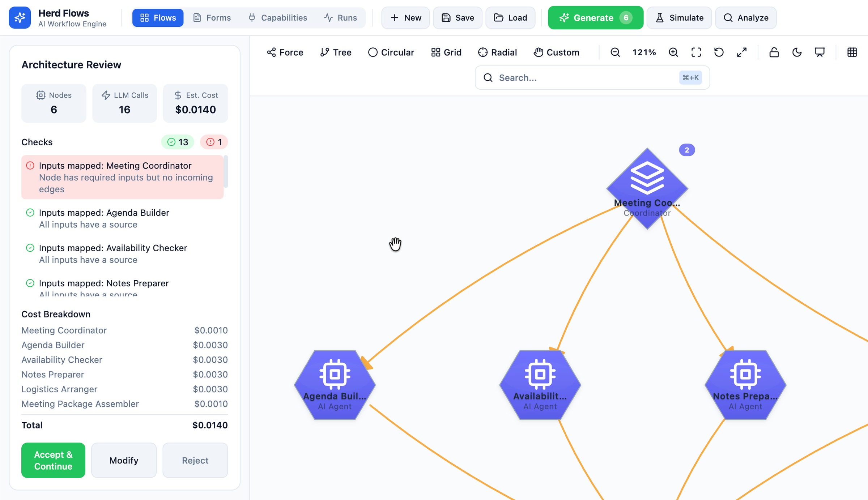Click the purple 2 badge on coordinator
The width and height of the screenshot is (868, 500).
pyautogui.click(x=687, y=150)
